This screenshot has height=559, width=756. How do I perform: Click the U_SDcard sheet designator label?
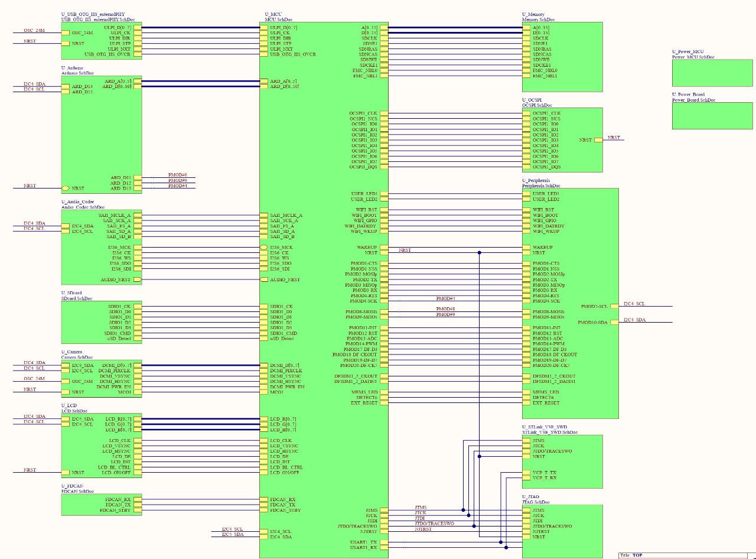pos(71,293)
